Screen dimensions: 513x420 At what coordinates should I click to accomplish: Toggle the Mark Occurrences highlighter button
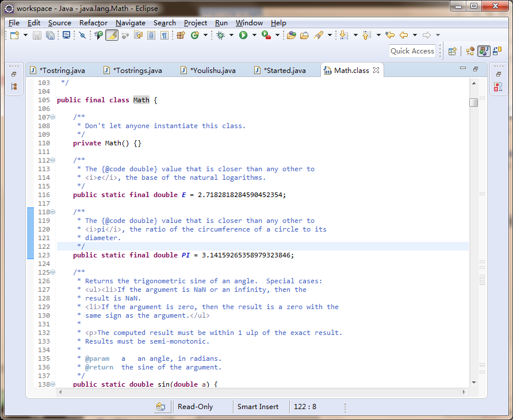112,35
